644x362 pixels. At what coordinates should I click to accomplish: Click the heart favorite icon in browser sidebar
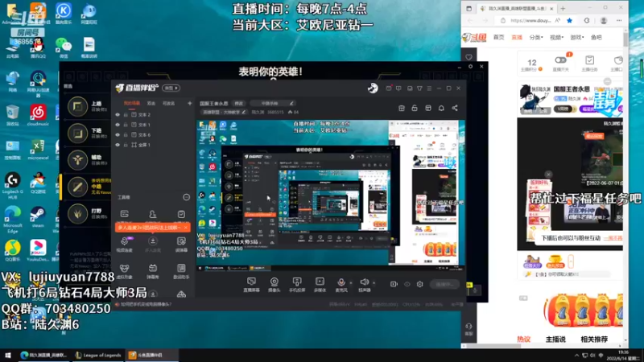click(x=469, y=57)
